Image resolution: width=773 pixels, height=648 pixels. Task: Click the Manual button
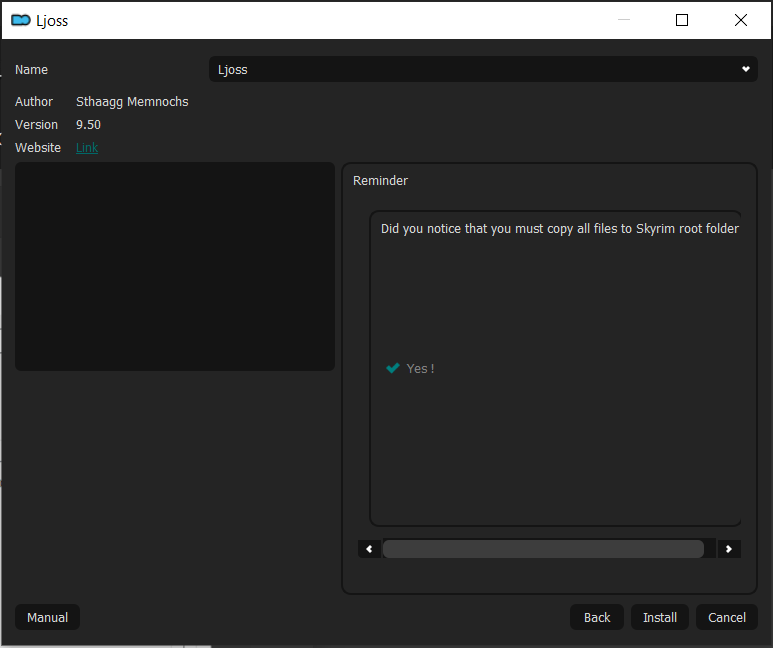coord(47,617)
